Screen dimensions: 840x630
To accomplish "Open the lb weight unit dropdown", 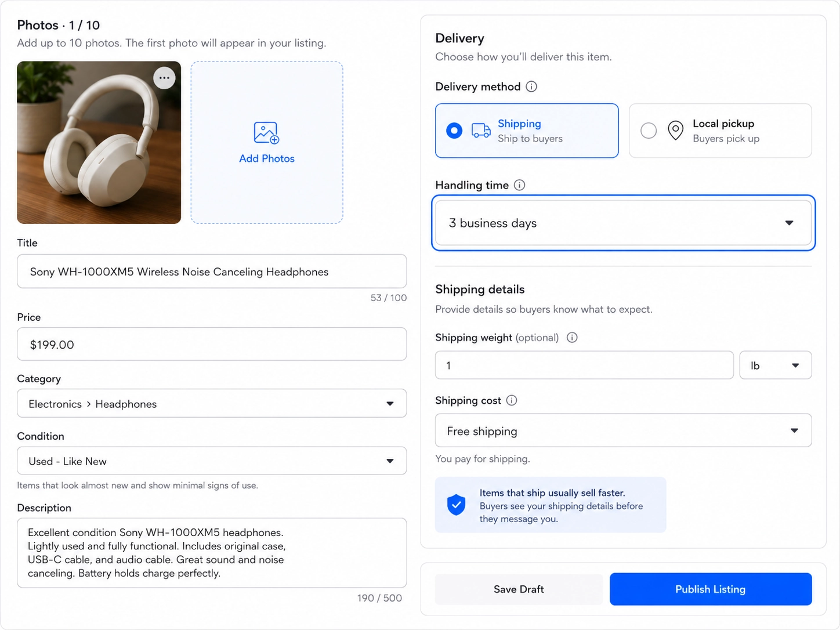I will 775,365.
